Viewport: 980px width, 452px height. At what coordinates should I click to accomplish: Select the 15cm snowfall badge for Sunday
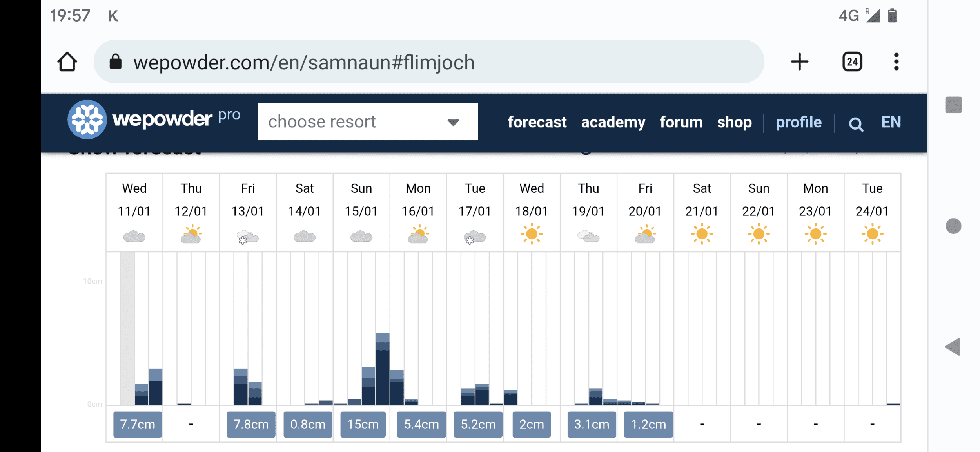pos(363,424)
